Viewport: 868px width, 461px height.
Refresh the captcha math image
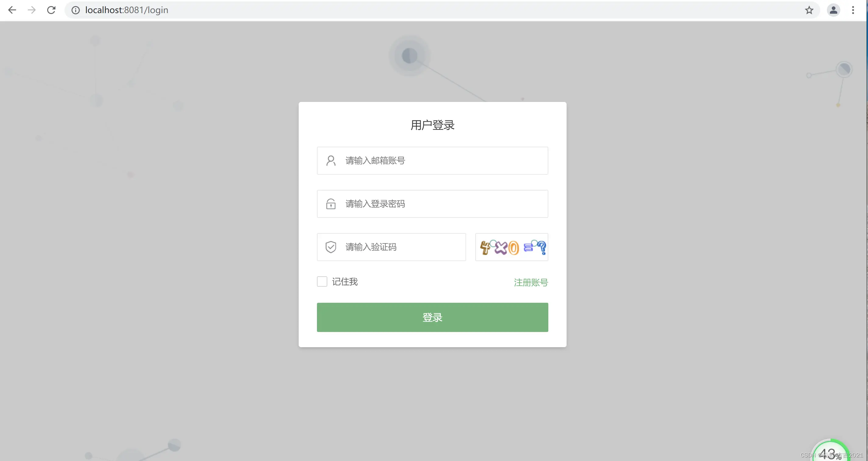click(511, 247)
